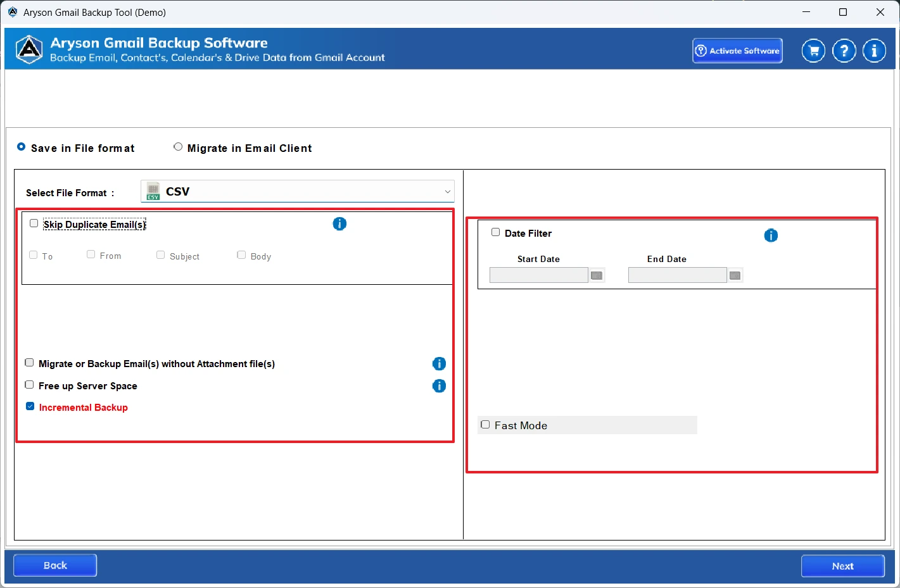
Task: Uncheck the Incremental Backup checkbox
Action: coord(30,406)
